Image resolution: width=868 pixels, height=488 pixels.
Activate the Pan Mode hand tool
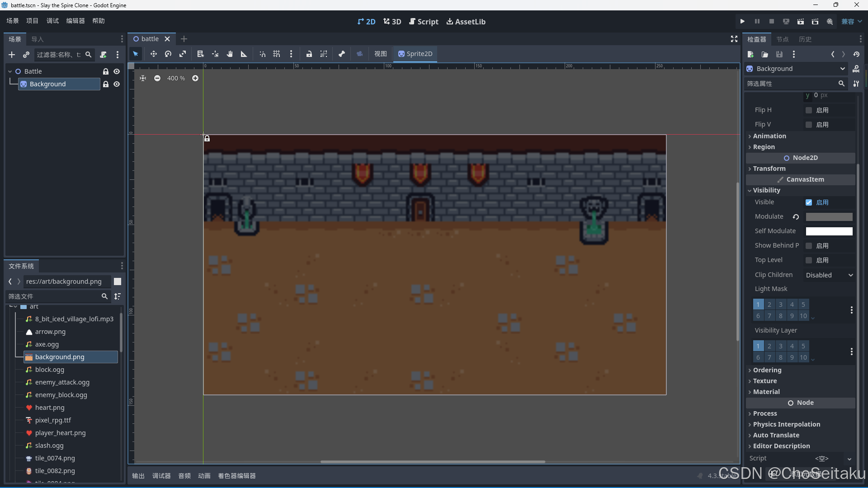coord(230,54)
